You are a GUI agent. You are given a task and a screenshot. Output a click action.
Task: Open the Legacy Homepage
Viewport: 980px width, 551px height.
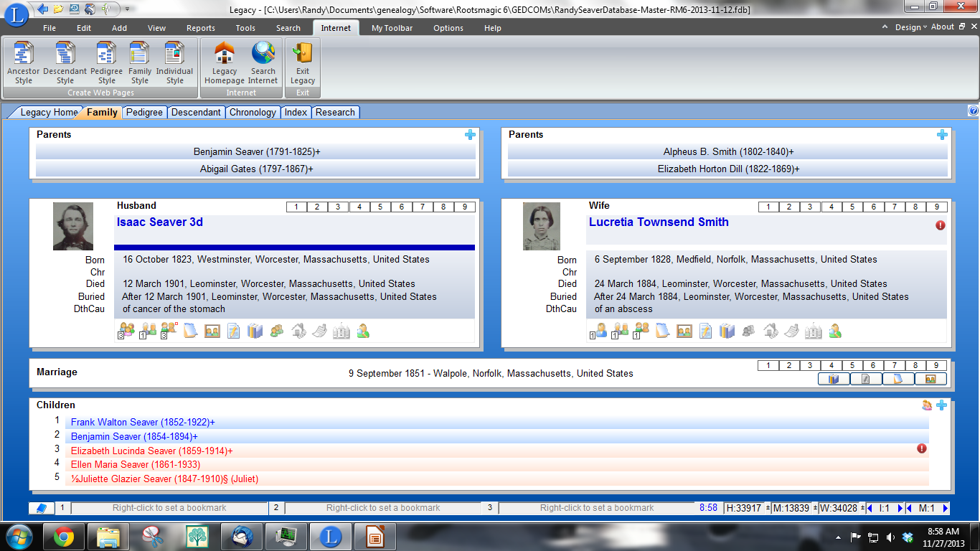pyautogui.click(x=225, y=63)
